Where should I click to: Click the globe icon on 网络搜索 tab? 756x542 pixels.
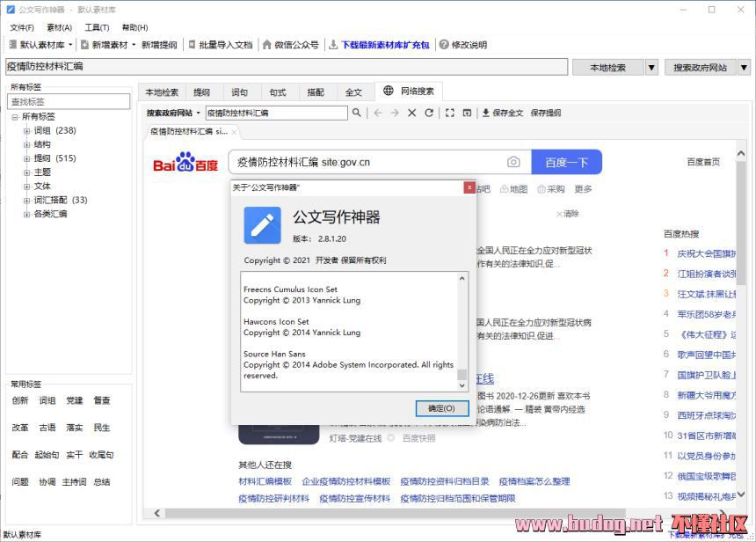389,91
